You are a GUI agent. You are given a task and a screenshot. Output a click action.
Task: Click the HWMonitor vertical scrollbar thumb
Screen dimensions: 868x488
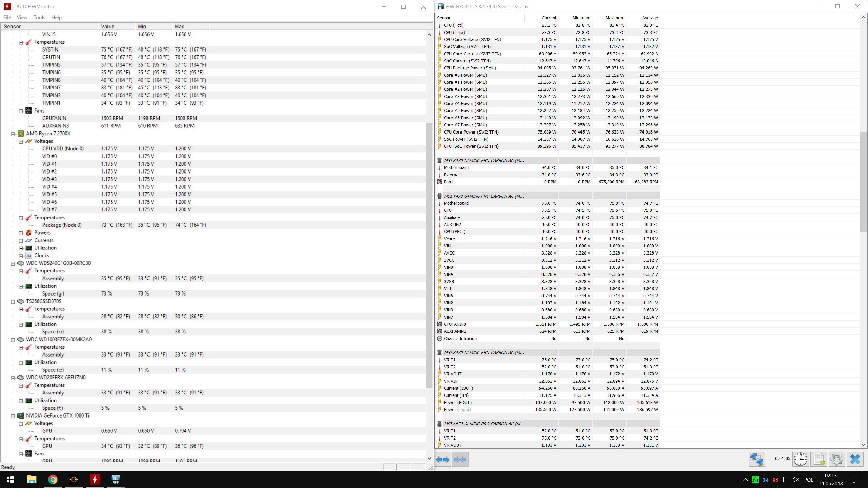click(429, 255)
